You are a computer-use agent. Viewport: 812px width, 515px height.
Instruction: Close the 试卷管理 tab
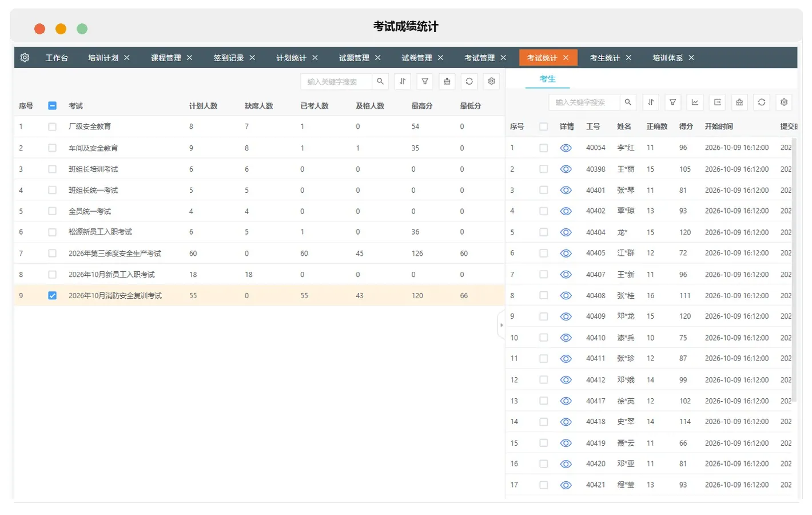440,58
